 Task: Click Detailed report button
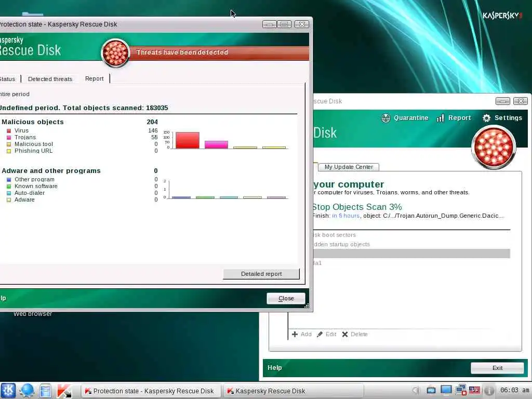(x=261, y=274)
